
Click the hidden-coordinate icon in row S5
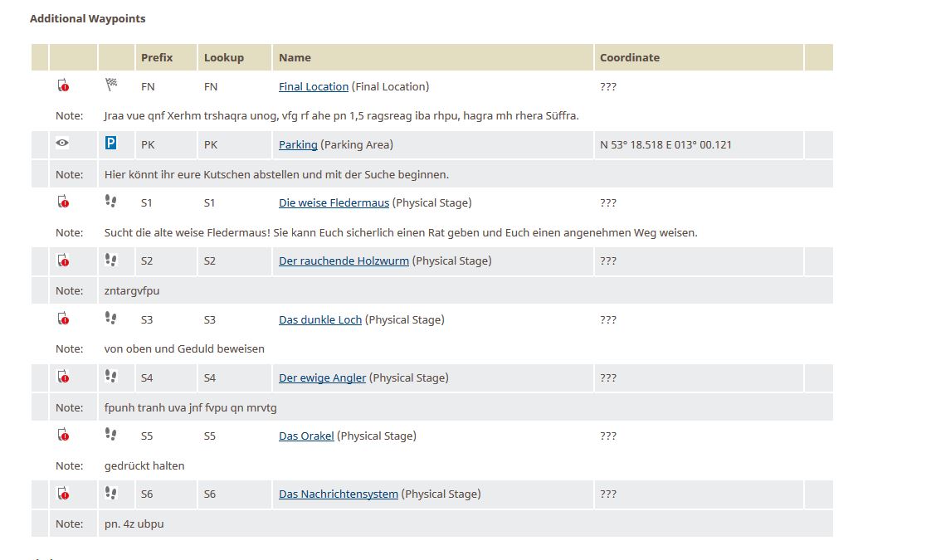pyautogui.click(x=63, y=436)
